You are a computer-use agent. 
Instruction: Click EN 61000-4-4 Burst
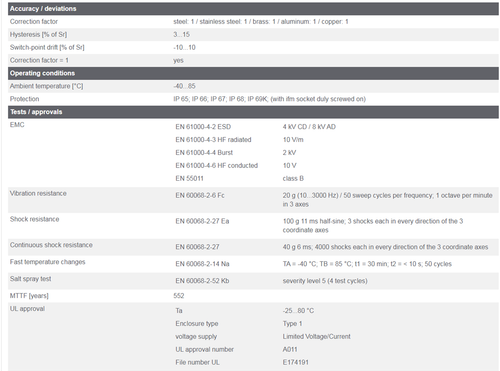pyautogui.click(x=204, y=153)
